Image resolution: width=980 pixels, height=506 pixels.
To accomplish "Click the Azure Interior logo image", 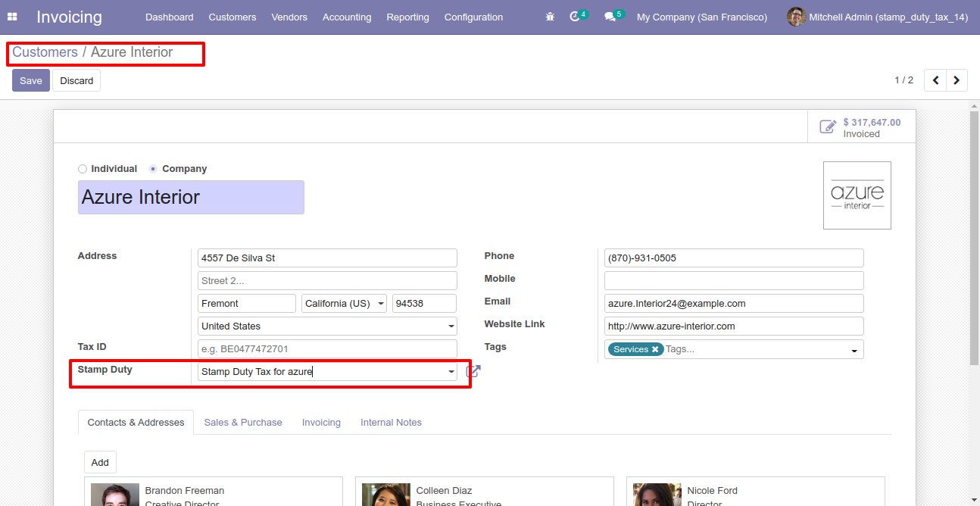I will coord(857,195).
